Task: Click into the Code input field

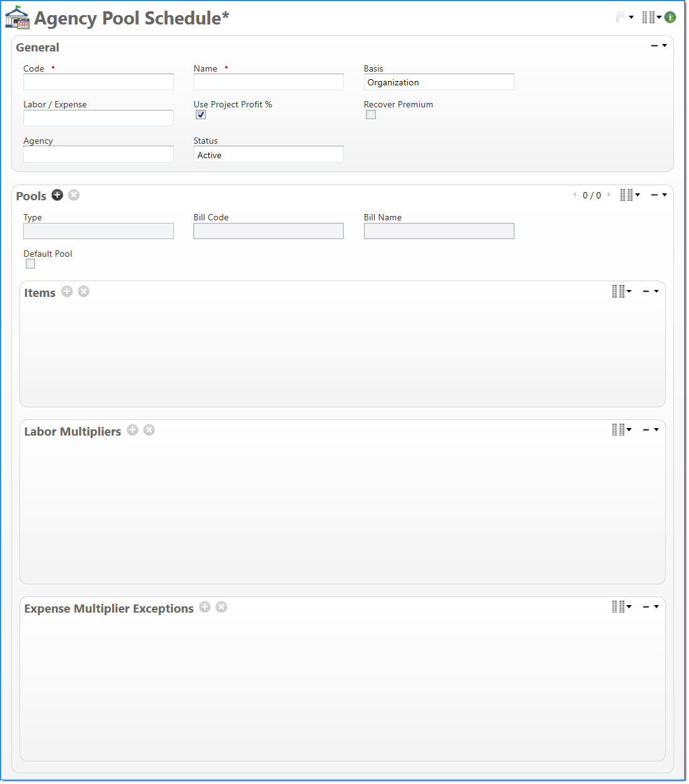Action: 99,82
